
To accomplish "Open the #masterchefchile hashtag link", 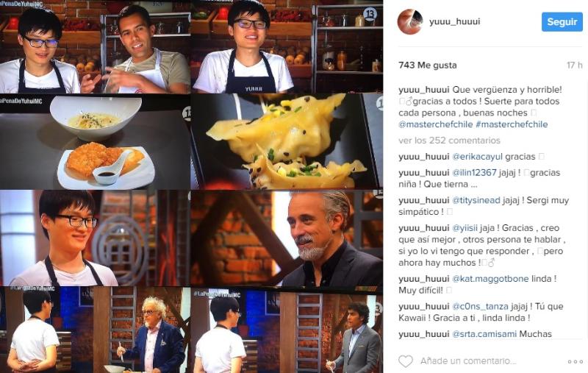I will [512, 124].
